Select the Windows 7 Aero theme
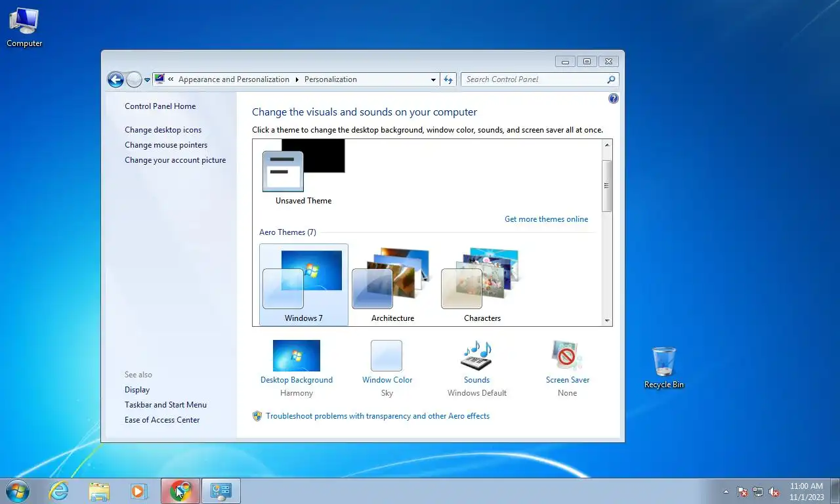This screenshot has height=504, width=840. click(x=304, y=285)
